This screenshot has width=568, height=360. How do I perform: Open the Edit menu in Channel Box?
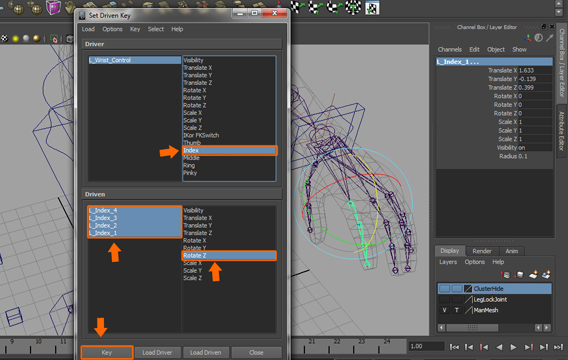point(474,50)
